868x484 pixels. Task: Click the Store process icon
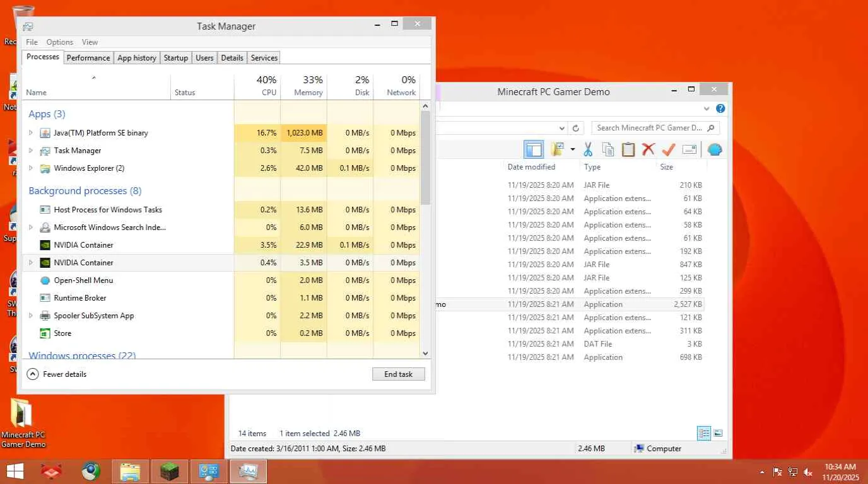tap(45, 333)
